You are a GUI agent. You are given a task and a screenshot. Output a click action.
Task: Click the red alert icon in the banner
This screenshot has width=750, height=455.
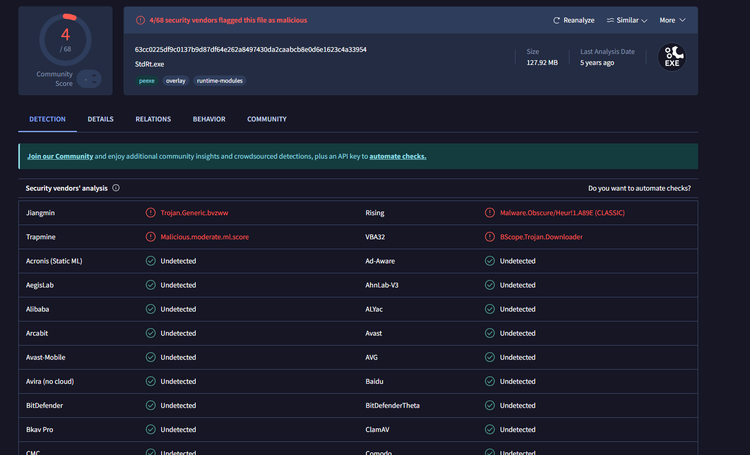140,20
